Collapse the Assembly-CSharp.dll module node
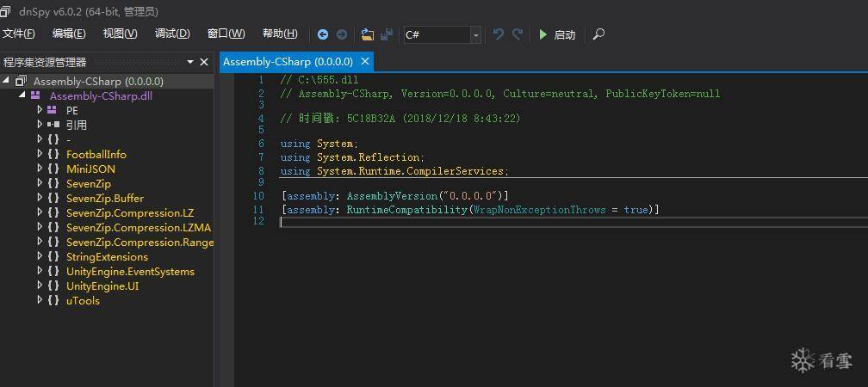The width and height of the screenshot is (868, 387). click(x=22, y=95)
